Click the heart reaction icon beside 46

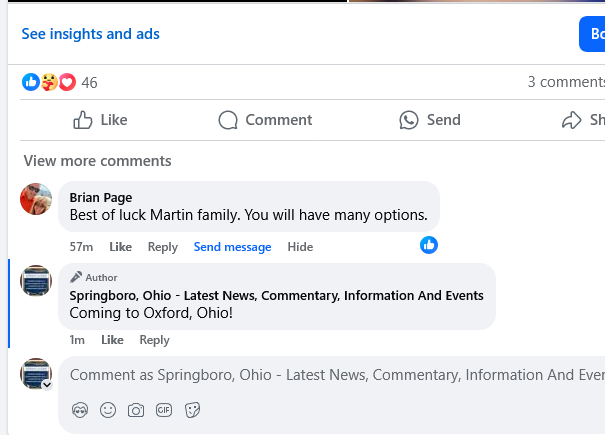[67, 82]
